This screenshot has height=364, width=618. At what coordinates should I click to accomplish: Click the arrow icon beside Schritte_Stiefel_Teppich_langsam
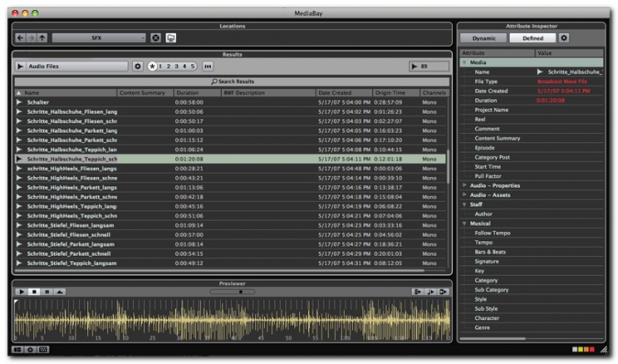point(19,263)
